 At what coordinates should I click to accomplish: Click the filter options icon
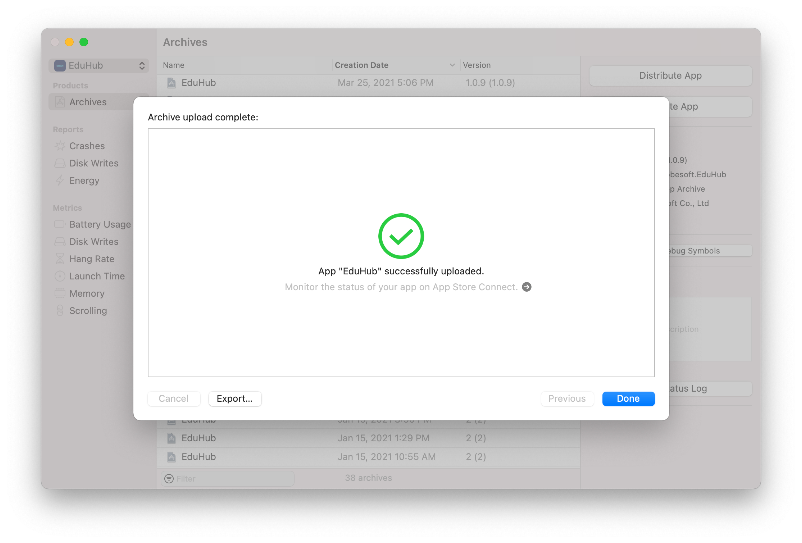[x=169, y=479]
